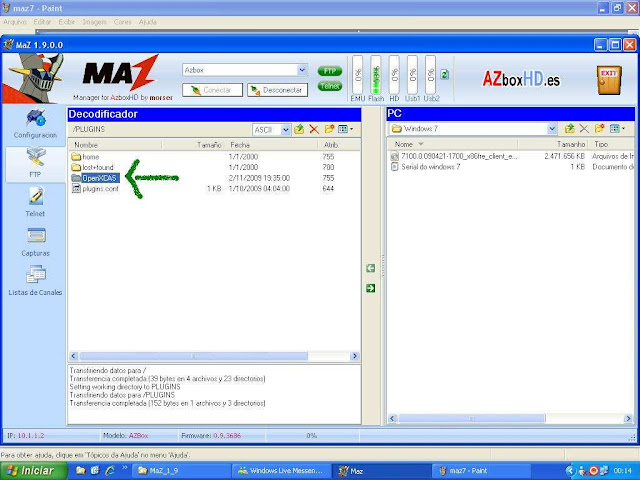The width and height of the screenshot is (640, 480).
Task: Open Capturas screenshots section
Action: [35, 242]
